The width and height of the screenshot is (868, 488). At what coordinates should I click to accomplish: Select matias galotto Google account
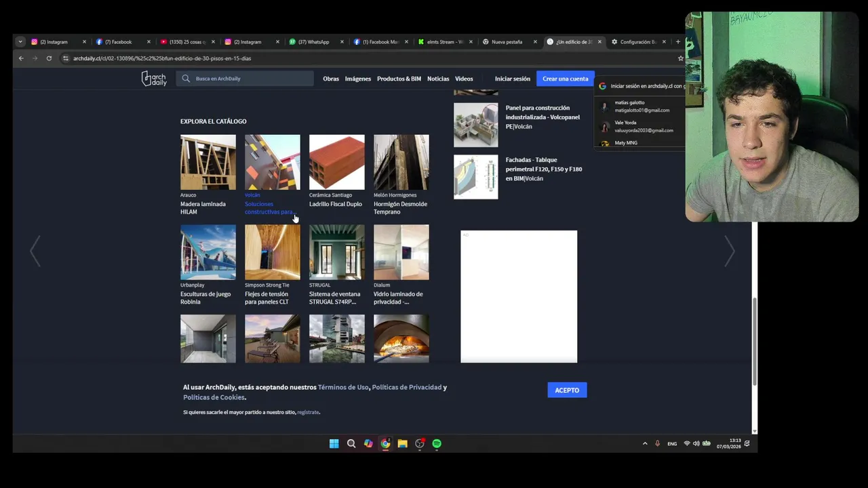639,106
